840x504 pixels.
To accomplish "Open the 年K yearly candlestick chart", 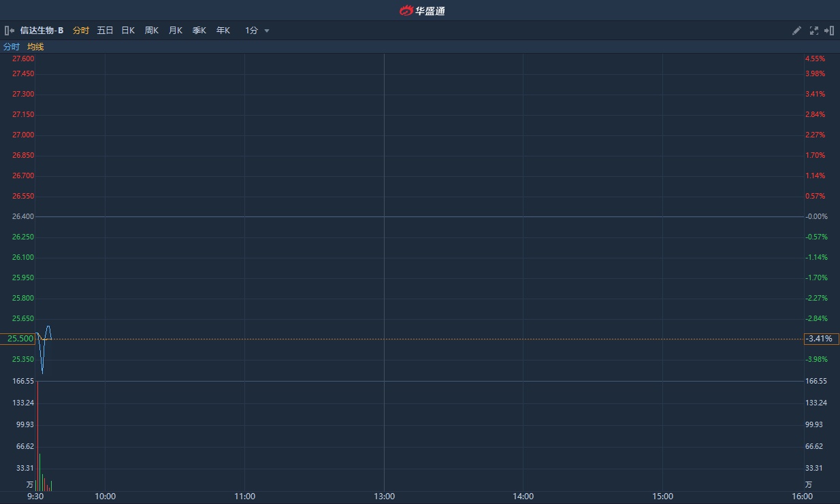I will tap(223, 31).
